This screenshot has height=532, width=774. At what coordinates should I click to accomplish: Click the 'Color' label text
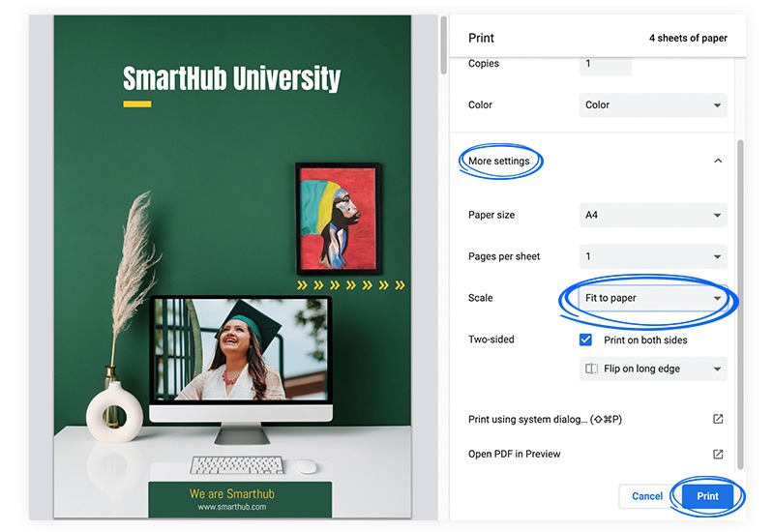[x=480, y=104]
